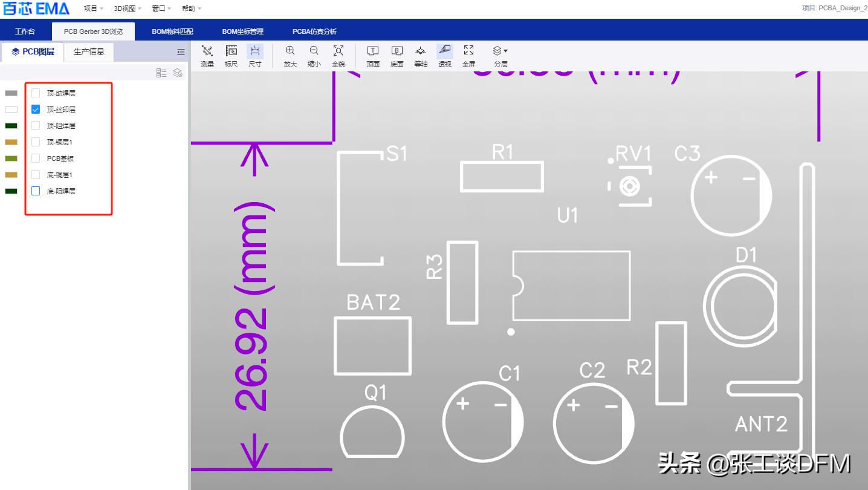Open the 分层 layers dropdown
The height and width of the screenshot is (490, 868).
(x=500, y=56)
